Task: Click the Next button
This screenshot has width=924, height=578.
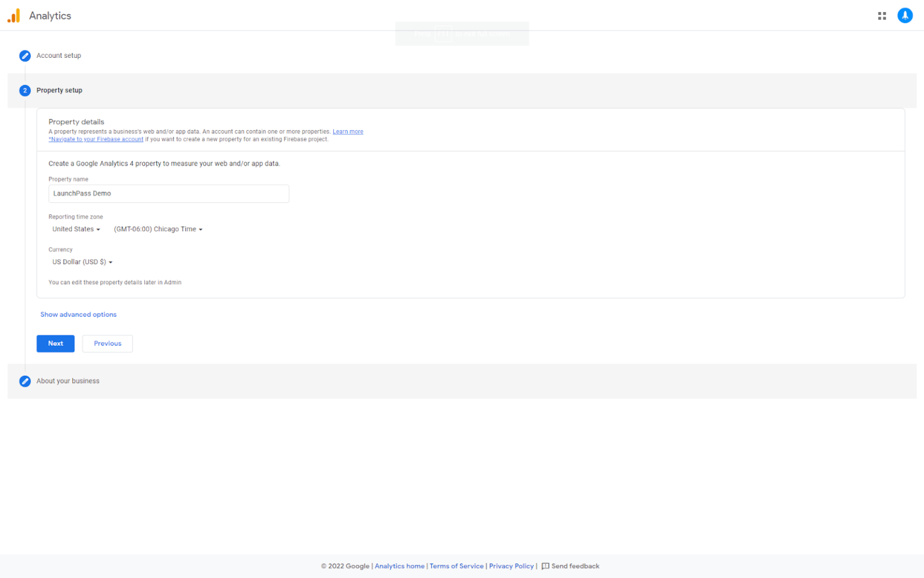Action: (x=55, y=343)
